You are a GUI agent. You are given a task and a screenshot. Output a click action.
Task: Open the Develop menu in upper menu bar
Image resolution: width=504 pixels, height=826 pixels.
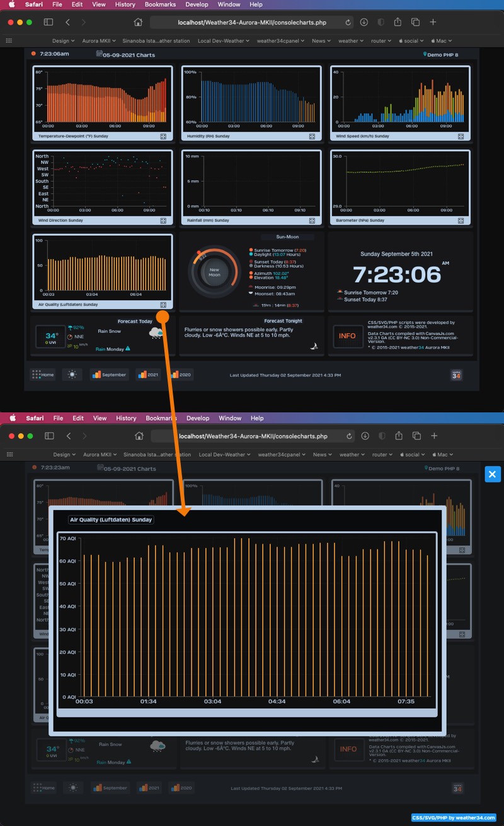tap(197, 4)
